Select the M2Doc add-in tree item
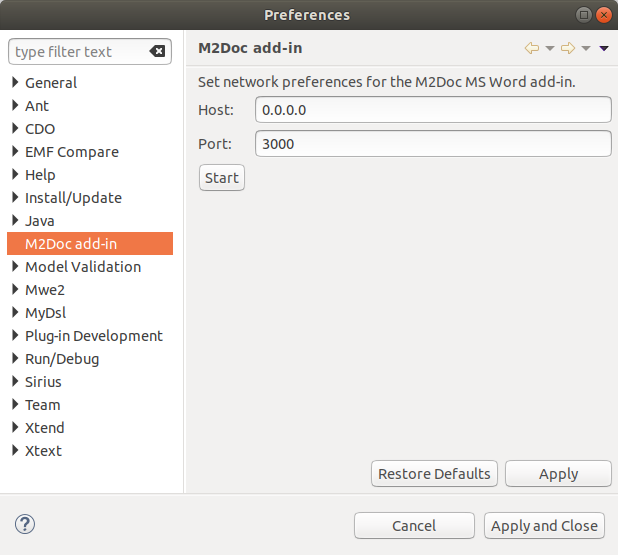The height and width of the screenshot is (555, 618). coord(90,244)
